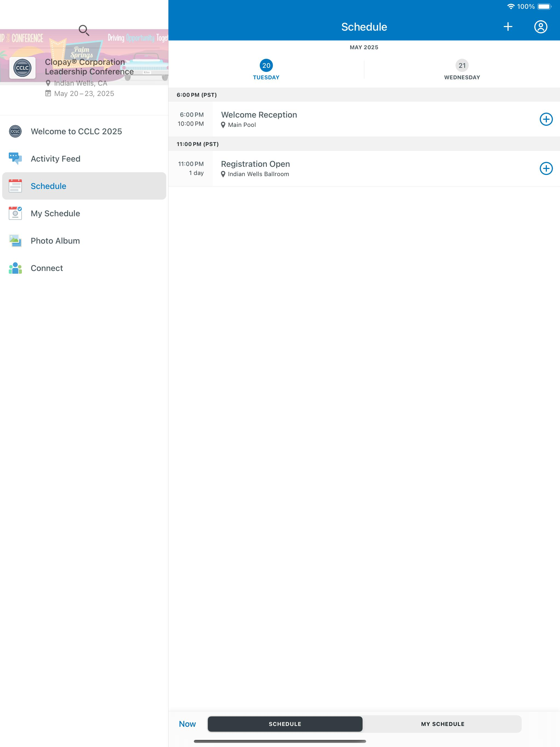
Task: Tap the Activity Feed chat bubbles icon
Action: 15,158
